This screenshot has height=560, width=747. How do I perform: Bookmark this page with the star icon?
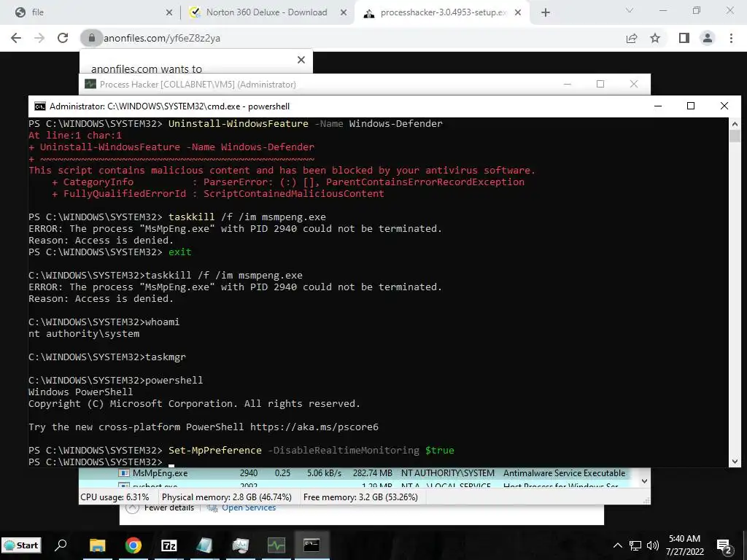coord(655,38)
